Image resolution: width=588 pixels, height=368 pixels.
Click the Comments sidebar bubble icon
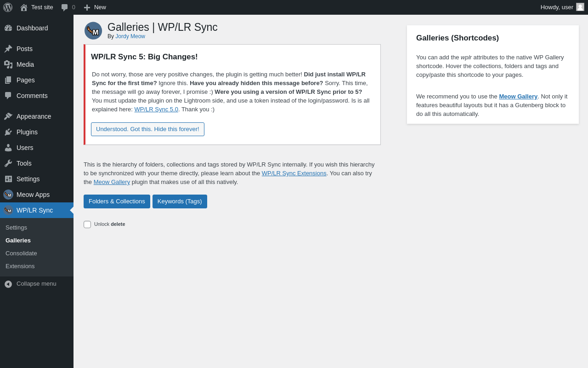tap(8, 96)
